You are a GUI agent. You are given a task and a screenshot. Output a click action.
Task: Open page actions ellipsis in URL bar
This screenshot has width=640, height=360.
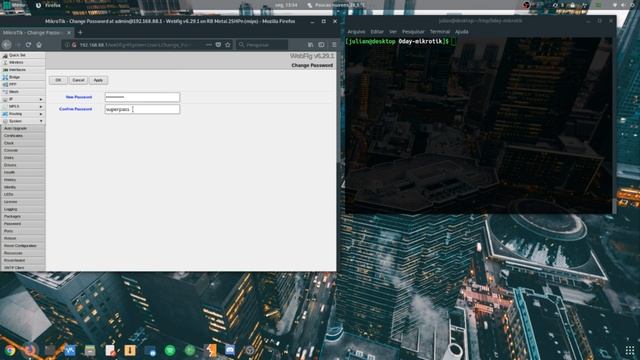coord(209,44)
